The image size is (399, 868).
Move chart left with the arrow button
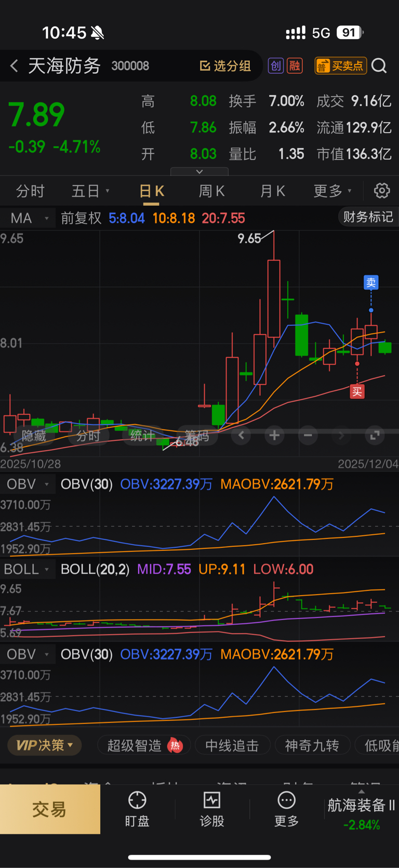241,435
